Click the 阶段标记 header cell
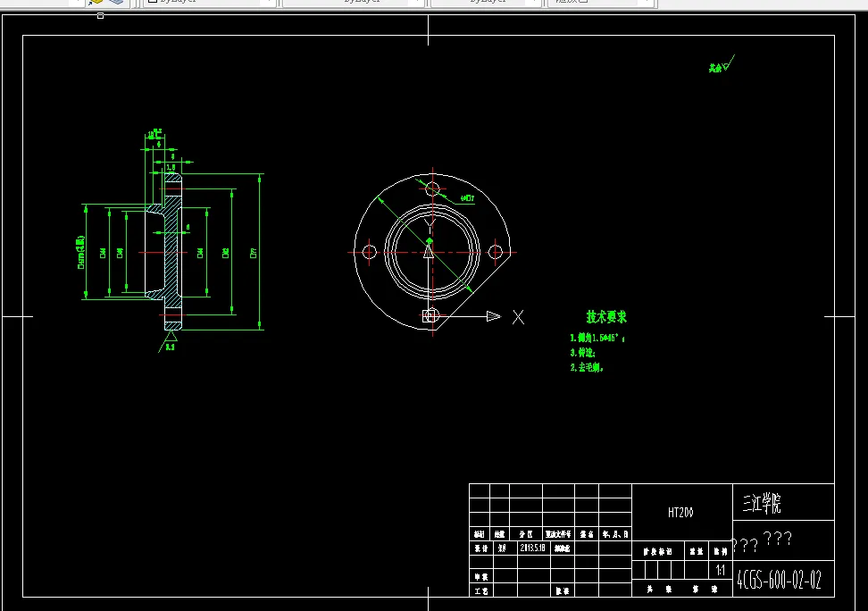The width and height of the screenshot is (868, 611). (x=657, y=551)
